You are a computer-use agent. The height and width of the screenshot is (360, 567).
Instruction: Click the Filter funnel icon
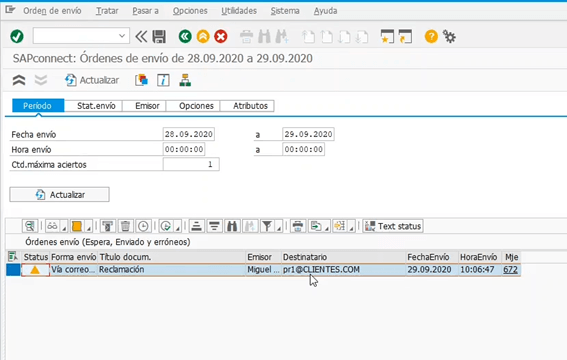(267, 226)
